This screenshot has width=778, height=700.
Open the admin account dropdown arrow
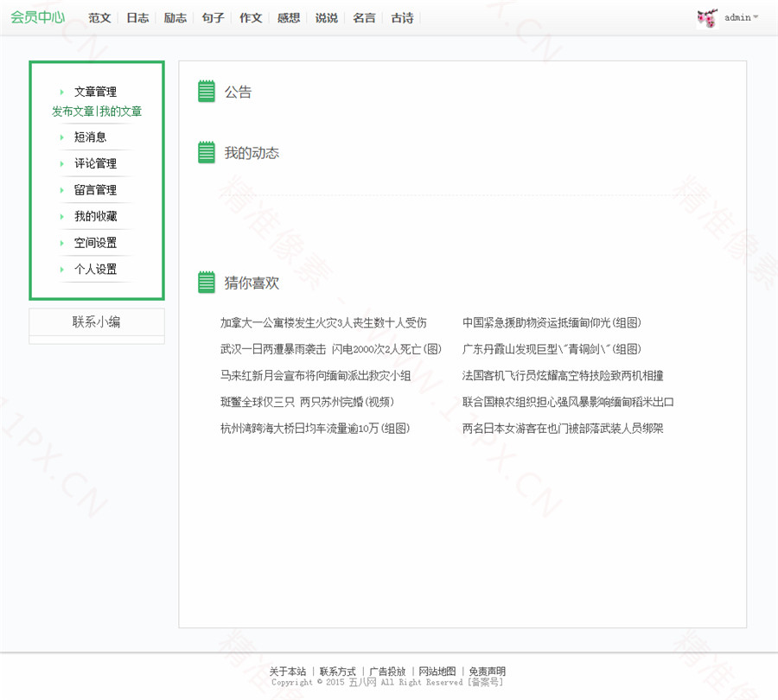click(756, 17)
